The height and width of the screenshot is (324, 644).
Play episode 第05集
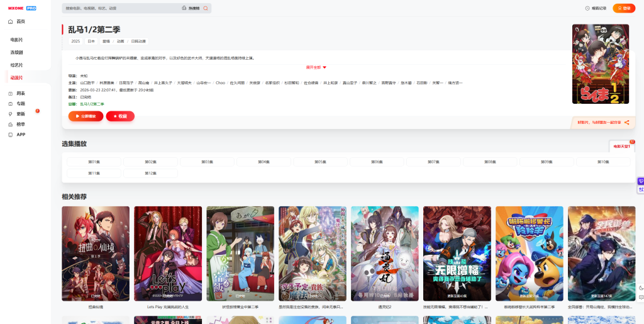point(320,162)
